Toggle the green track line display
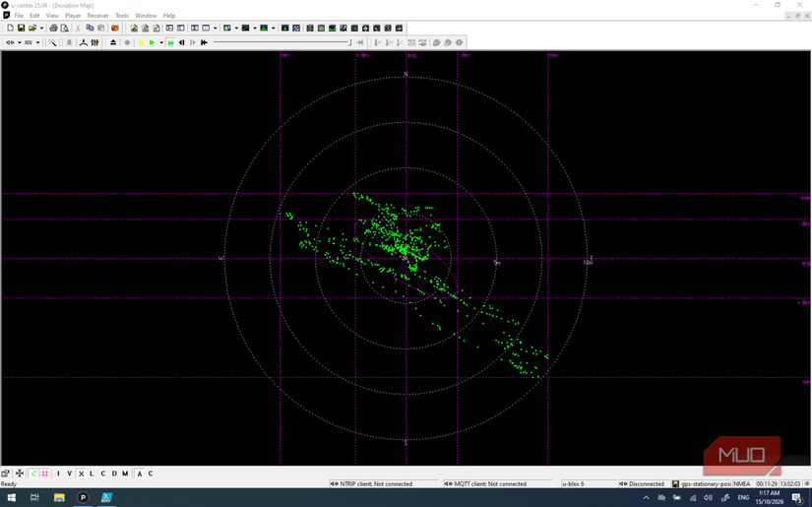 34,474
